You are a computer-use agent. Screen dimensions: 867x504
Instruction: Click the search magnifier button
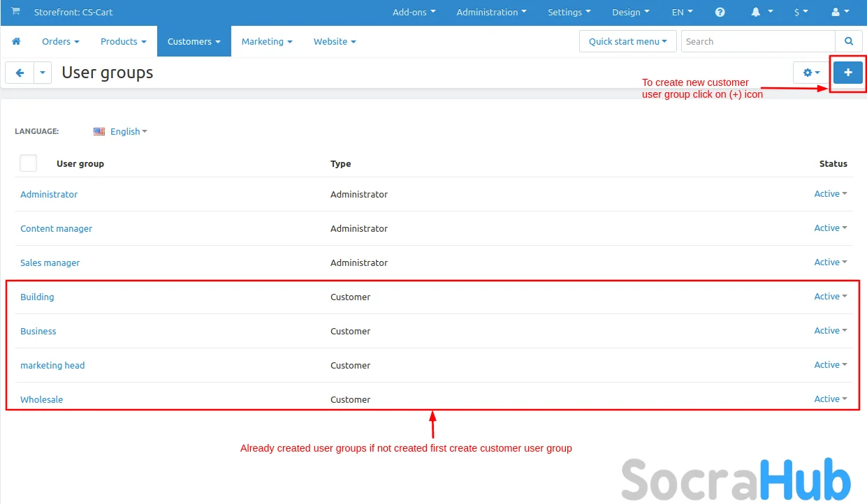[849, 42]
